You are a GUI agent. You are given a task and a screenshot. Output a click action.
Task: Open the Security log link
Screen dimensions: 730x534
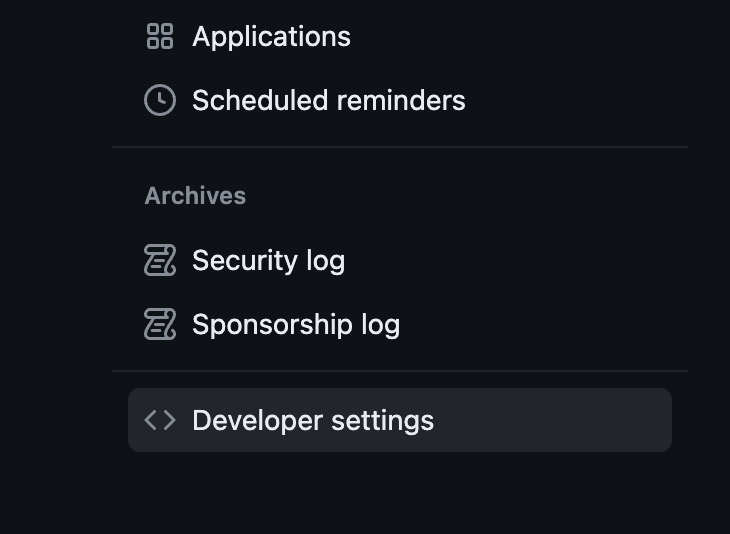(268, 261)
